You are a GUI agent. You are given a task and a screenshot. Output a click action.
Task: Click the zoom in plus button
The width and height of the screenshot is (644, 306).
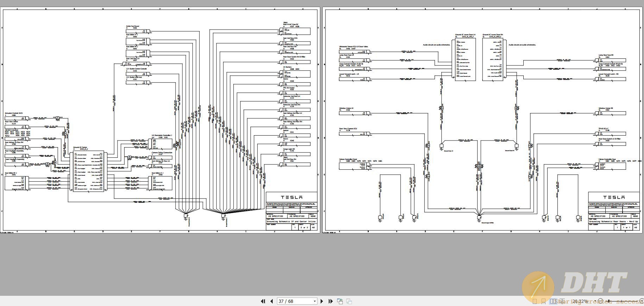(x=642, y=301)
